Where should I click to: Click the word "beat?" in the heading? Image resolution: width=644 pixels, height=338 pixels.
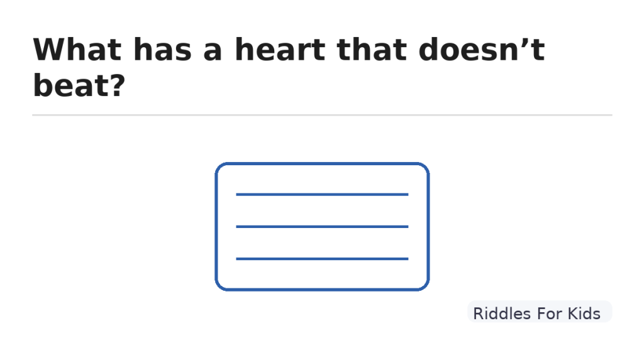coord(78,85)
